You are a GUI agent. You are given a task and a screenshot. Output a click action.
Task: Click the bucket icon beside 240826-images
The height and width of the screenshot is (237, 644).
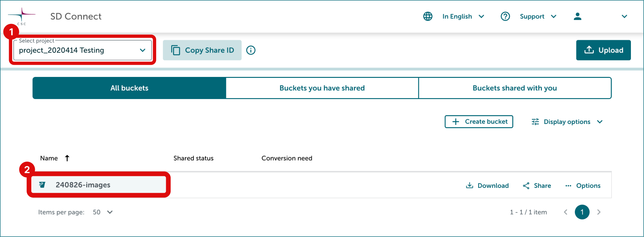point(42,185)
